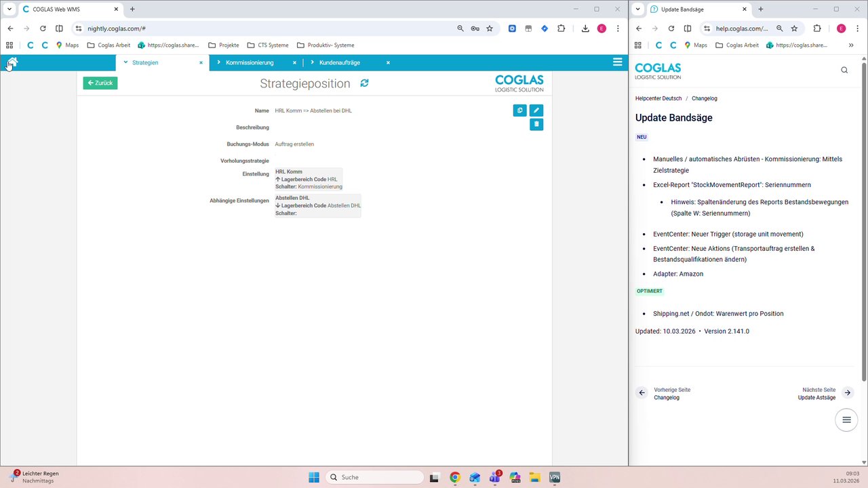Open round floating menu button in helpcenter

click(846, 420)
